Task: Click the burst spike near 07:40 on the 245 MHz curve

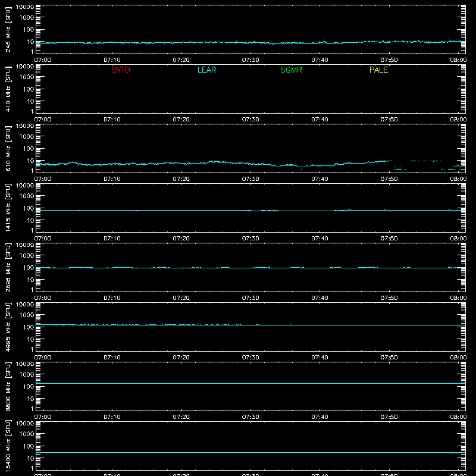Action: [323, 40]
